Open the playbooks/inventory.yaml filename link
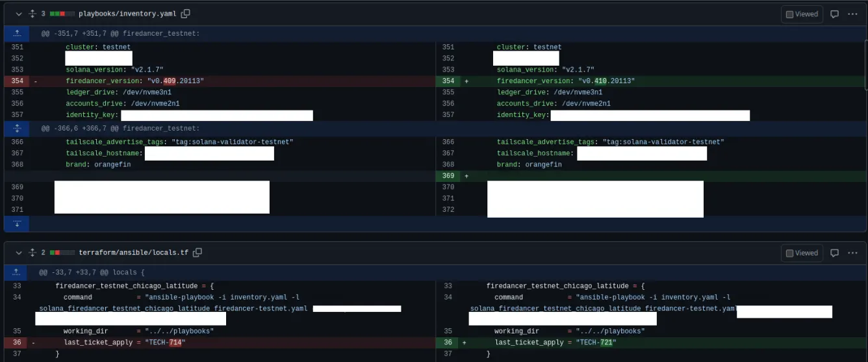 click(x=127, y=14)
